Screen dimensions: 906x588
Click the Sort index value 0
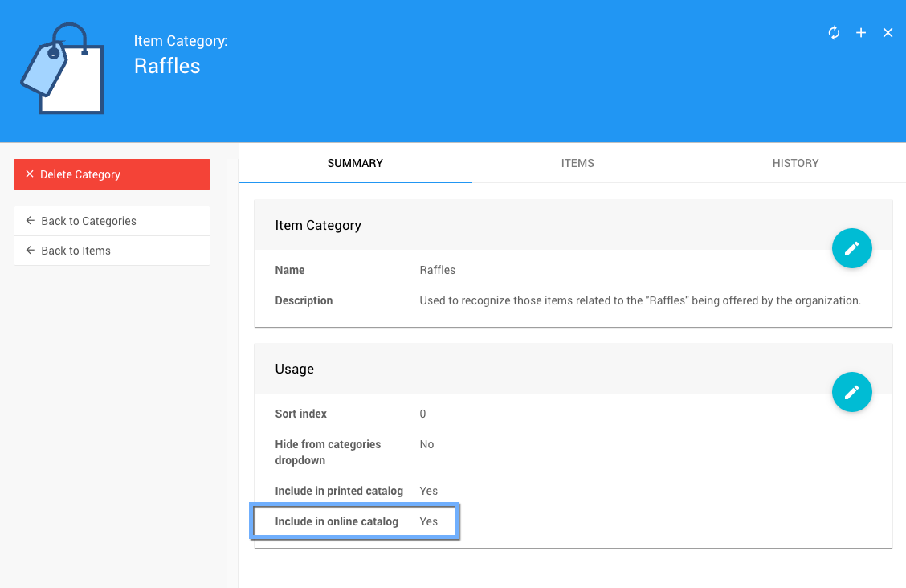click(x=423, y=414)
